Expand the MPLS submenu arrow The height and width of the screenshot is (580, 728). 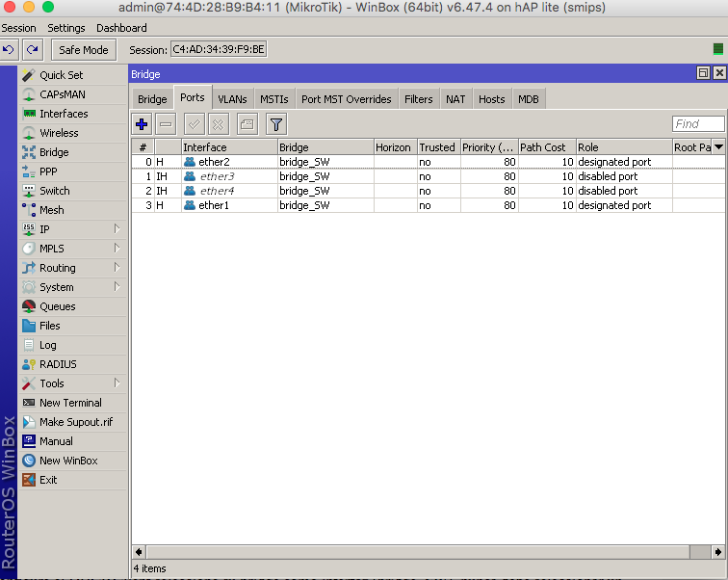pyautogui.click(x=117, y=249)
